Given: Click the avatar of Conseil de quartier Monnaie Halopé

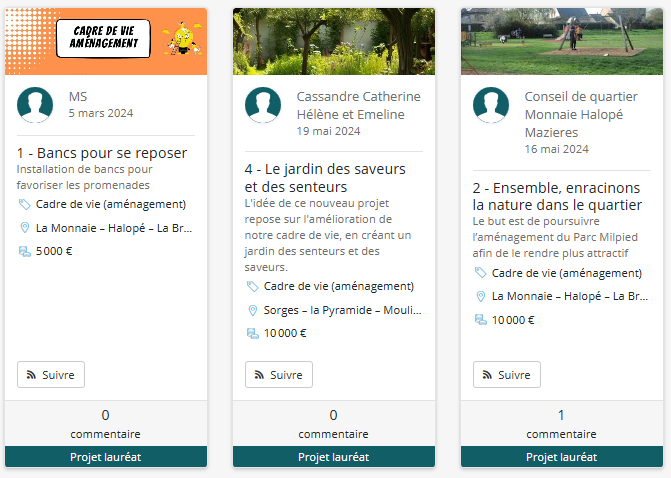Looking at the screenshot, I should (x=491, y=105).
